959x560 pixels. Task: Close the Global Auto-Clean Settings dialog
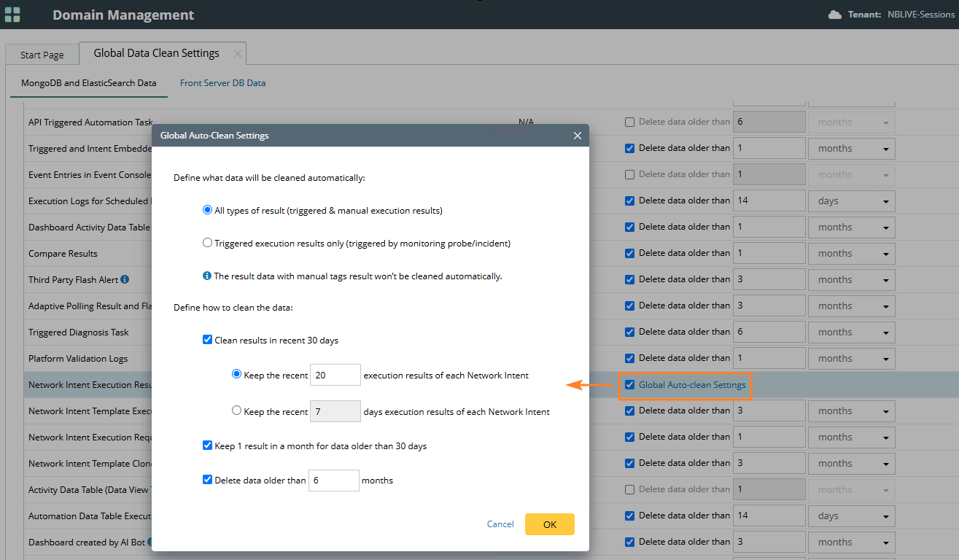(577, 136)
